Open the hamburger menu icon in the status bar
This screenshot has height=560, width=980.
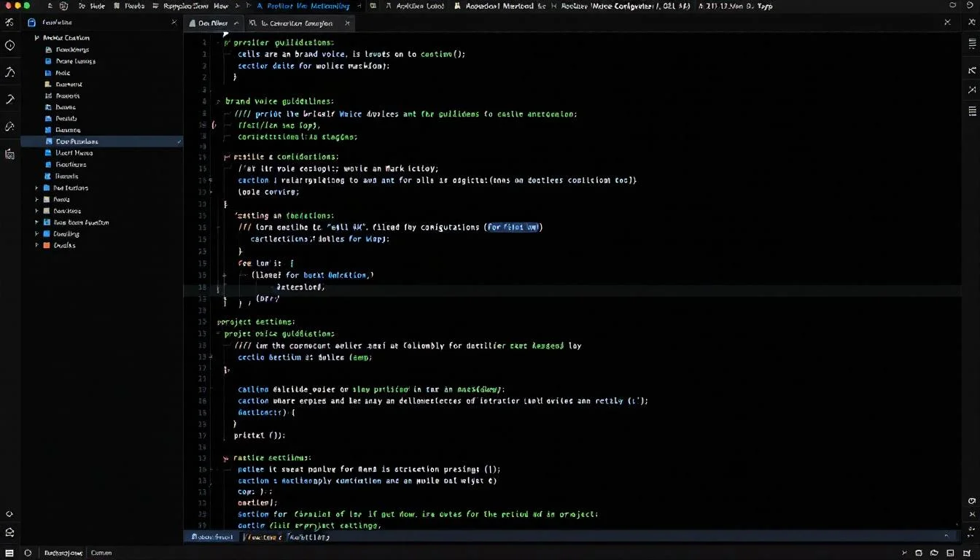pos(10,553)
